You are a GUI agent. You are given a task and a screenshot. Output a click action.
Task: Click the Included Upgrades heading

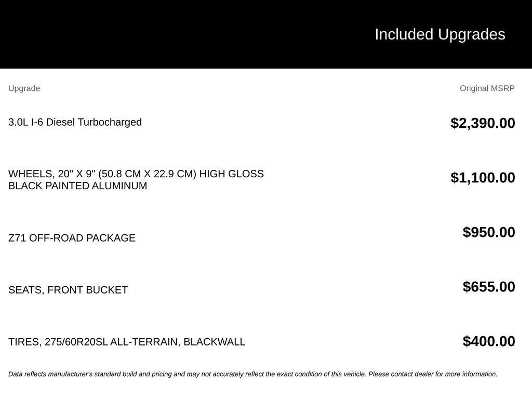coord(440,34)
